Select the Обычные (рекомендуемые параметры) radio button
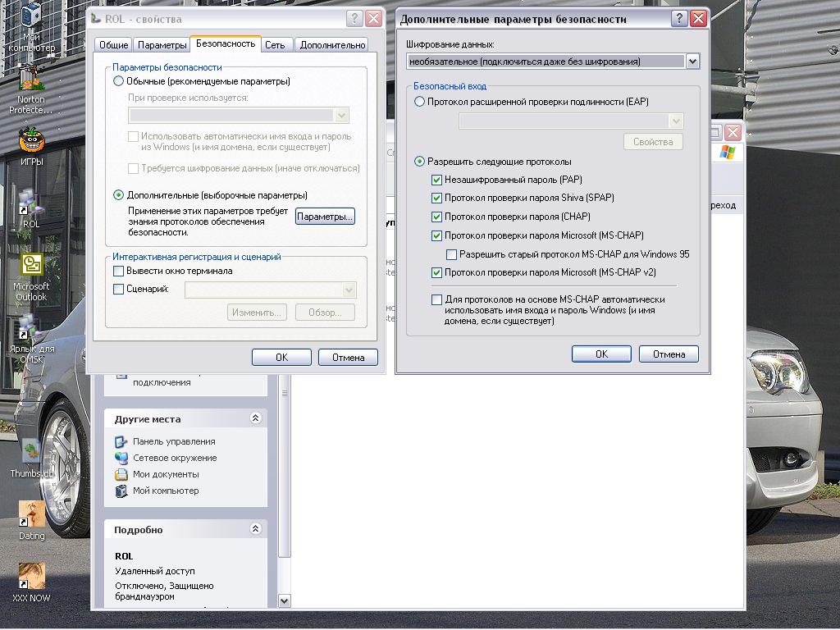 [119, 81]
